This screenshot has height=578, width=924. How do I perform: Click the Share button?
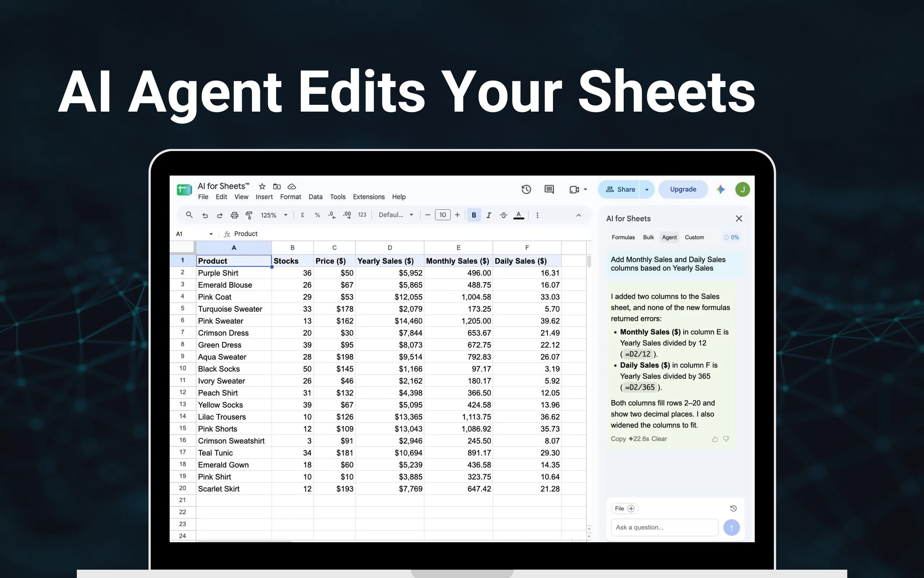coord(620,189)
